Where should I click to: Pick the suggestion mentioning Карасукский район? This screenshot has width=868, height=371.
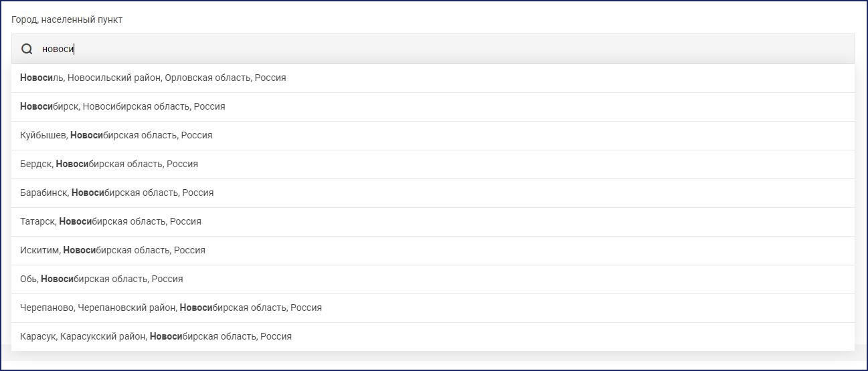coord(433,337)
